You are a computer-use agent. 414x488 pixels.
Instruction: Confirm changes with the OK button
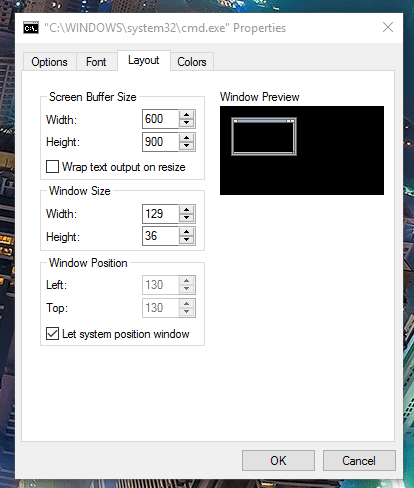tap(278, 460)
